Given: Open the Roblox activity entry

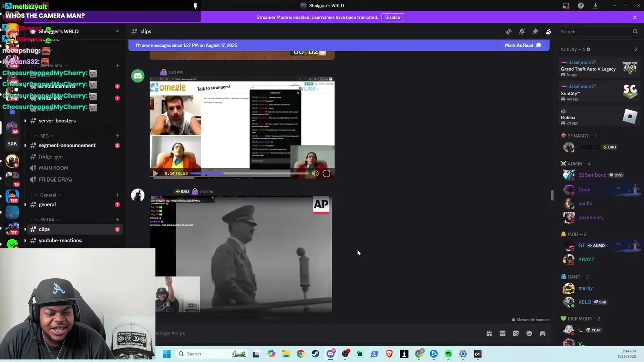Looking at the screenshot, I should click(600, 117).
